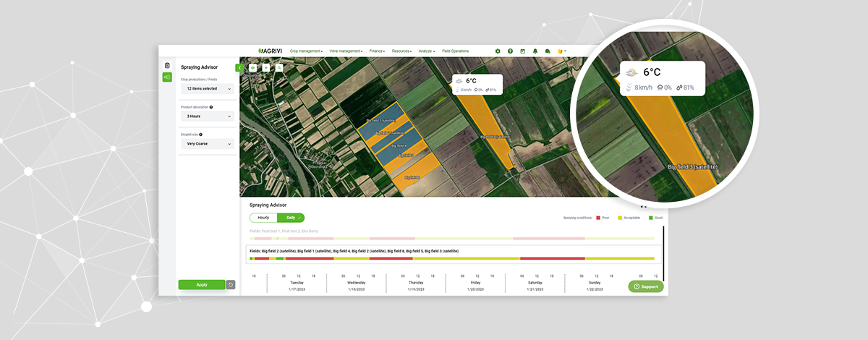Open the Crop management menu
The width and height of the screenshot is (868, 340).
pos(306,51)
